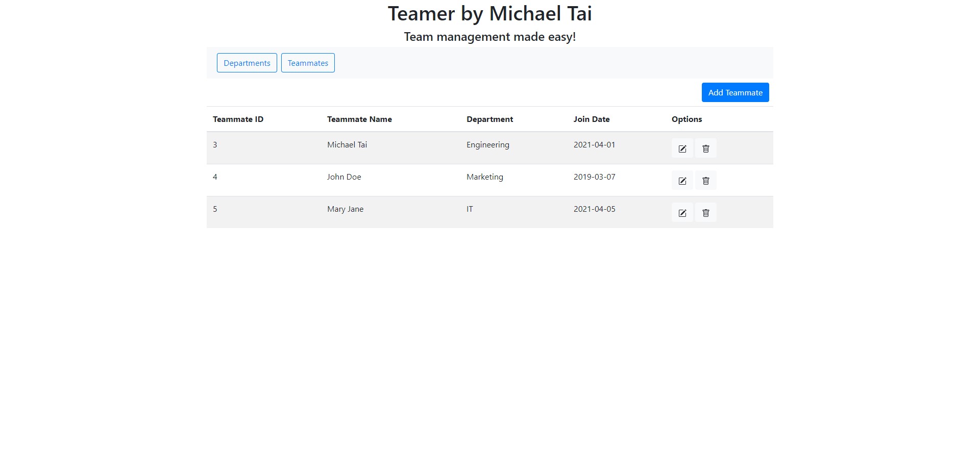980x449 pixels.
Task: Select the Teammate ID column header
Action: tap(238, 119)
